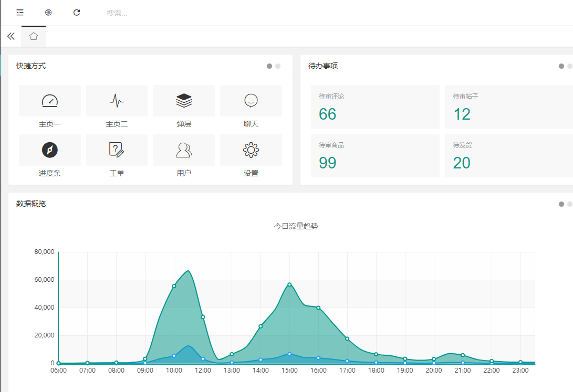Click the 15:00 peak data point on the chart

[x=289, y=284]
